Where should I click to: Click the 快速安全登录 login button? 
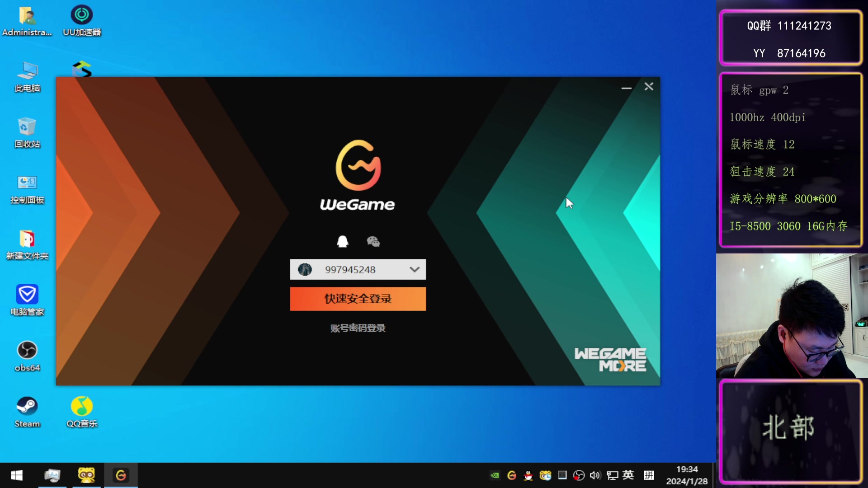[358, 299]
